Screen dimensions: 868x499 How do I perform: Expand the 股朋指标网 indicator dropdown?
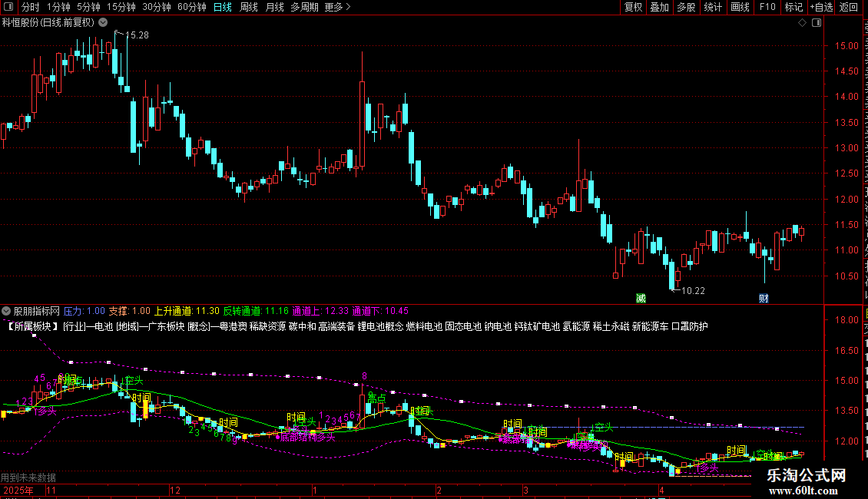(6, 311)
